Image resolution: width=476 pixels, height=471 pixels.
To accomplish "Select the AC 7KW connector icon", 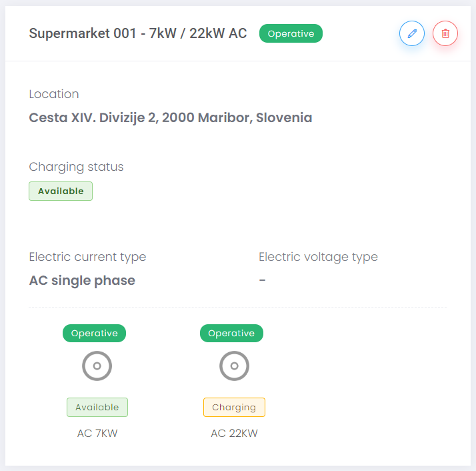I will [x=97, y=366].
